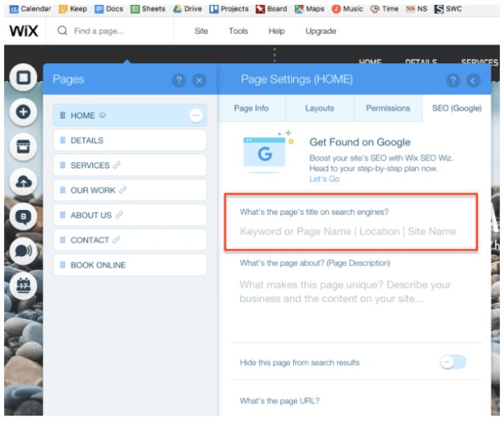This screenshot has width=504, height=424.
Task: Open the Bookings calendar icon
Action: tap(24, 285)
